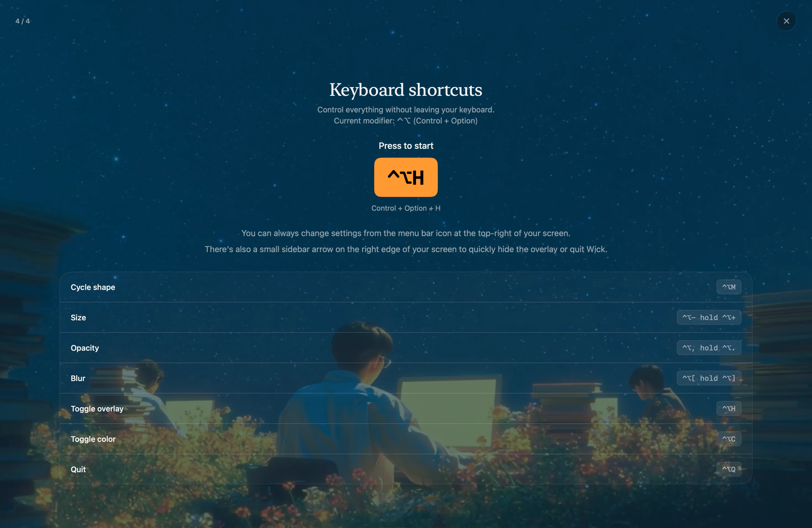Click the "Control + Option + H" caption
812x528 pixels.
tap(406, 208)
